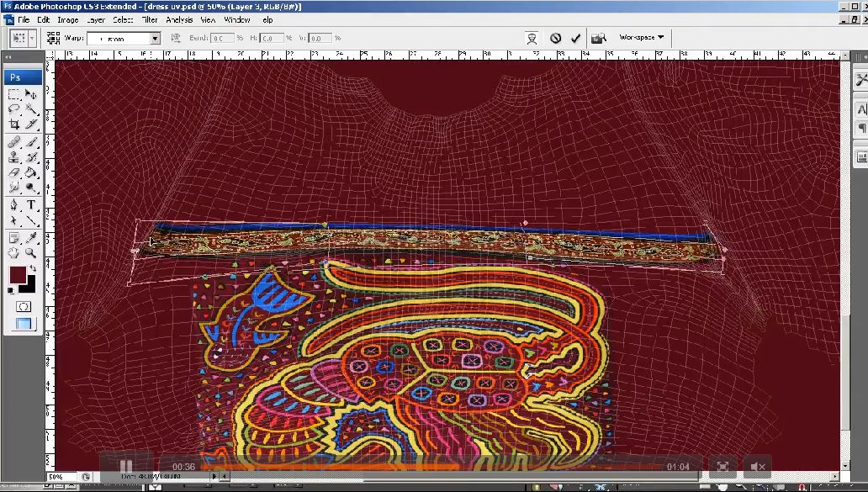Select the Healing Brush tool

pyautogui.click(x=14, y=142)
